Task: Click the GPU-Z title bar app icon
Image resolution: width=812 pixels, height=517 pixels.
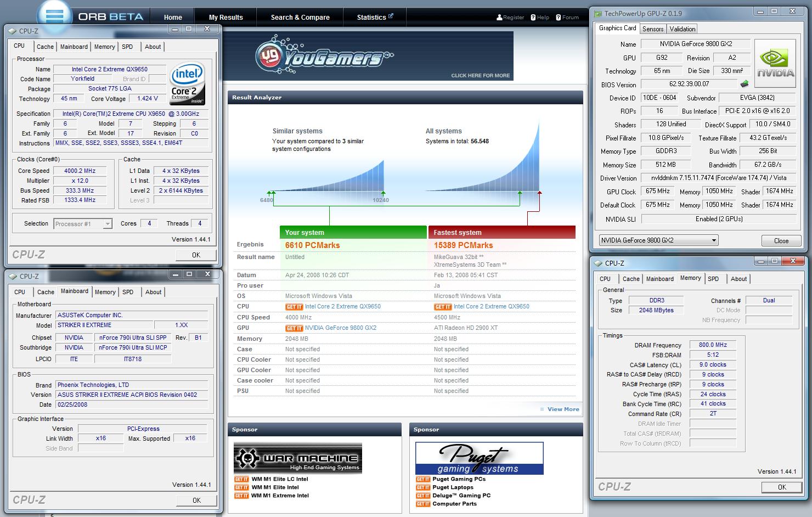Action: pyautogui.click(x=597, y=13)
